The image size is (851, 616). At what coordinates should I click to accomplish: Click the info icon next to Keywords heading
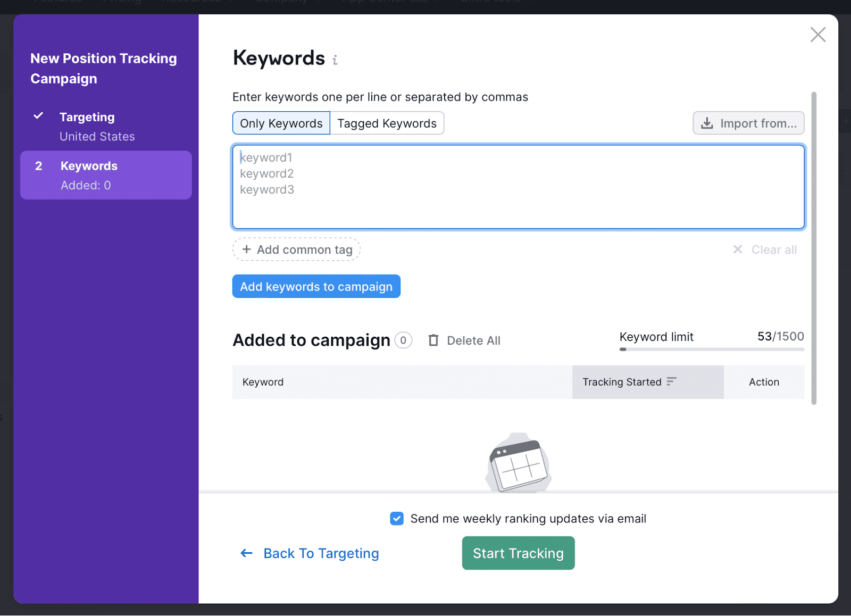335,60
